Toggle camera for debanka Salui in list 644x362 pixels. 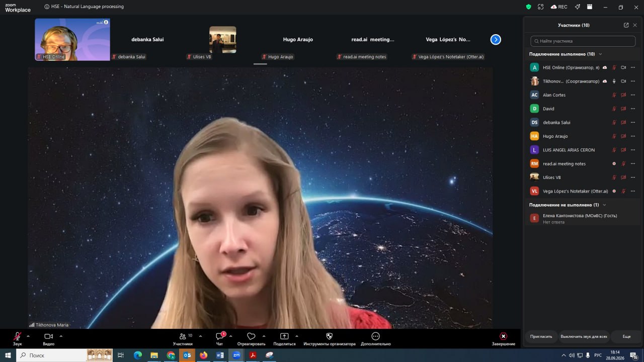(623, 122)
